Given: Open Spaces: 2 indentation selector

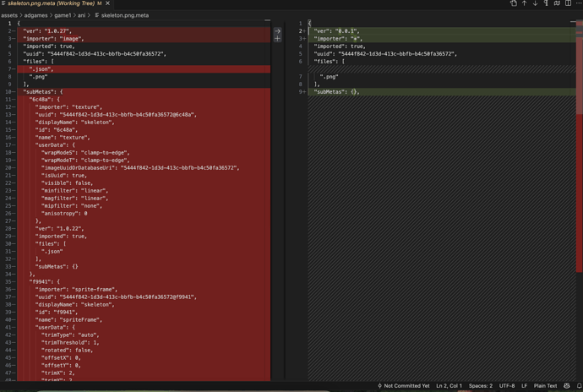Looking at the screenshot, I should coord(480,386).
